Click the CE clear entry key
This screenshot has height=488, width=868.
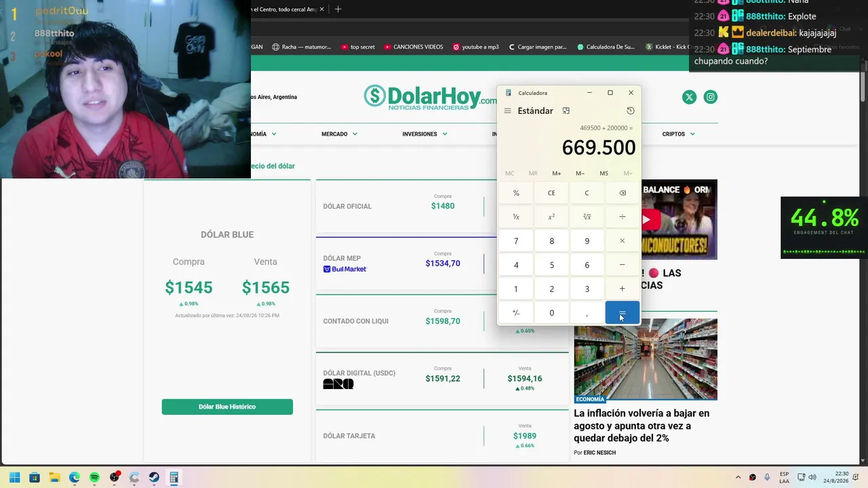coord(551,193)
